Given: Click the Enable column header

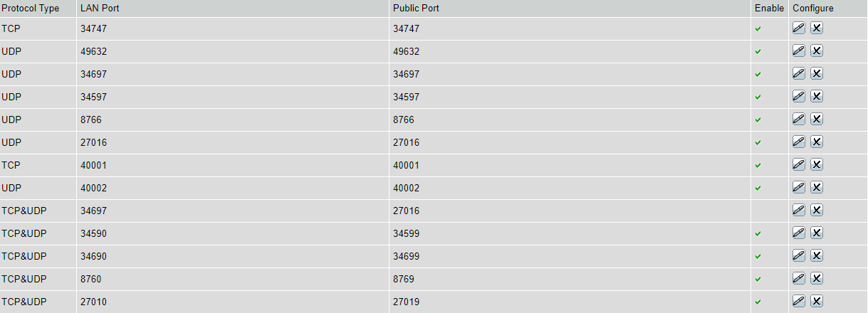Looking at the screenshot, I should tap(769, 9).
